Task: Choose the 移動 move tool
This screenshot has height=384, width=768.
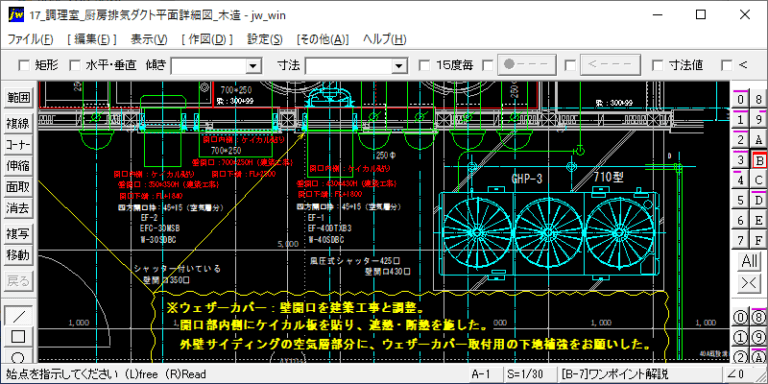Action: (18, 255)
